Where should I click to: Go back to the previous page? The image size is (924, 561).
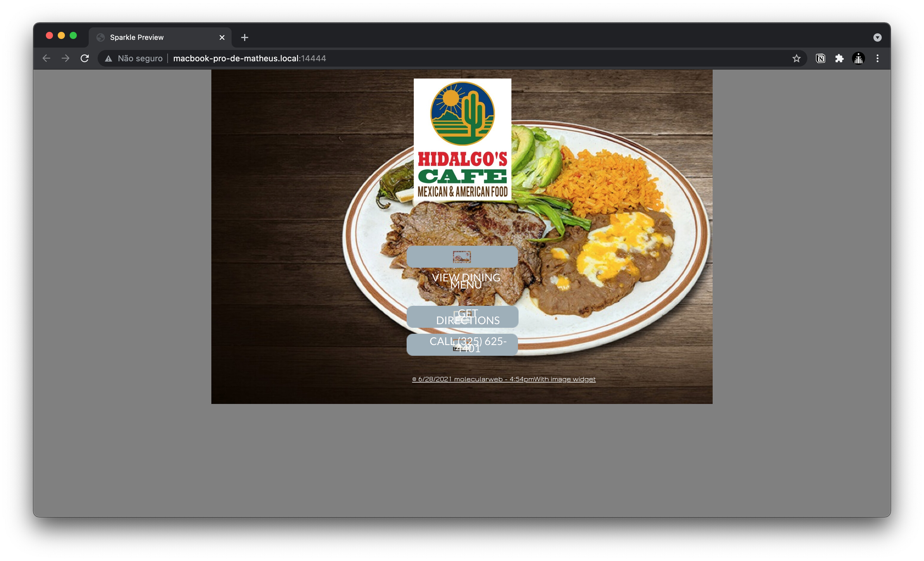(x=46, y=59)
